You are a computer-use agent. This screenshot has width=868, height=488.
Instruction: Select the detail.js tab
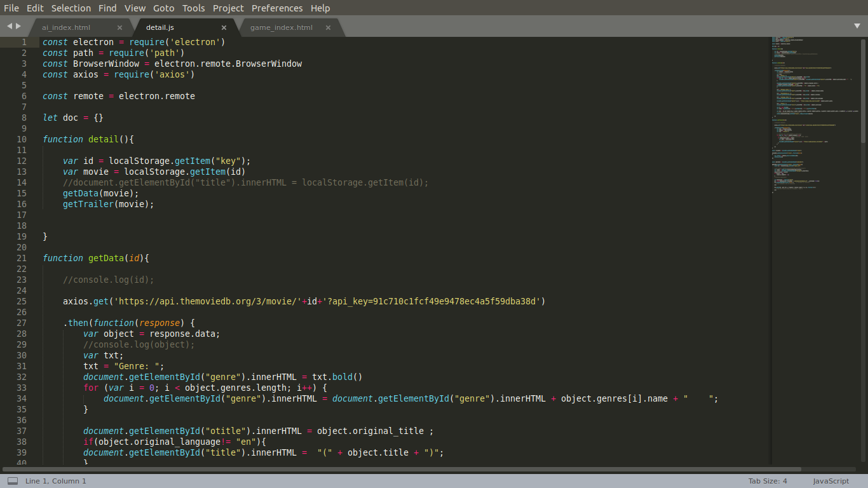pyautogui.click(x=184, y=27)
